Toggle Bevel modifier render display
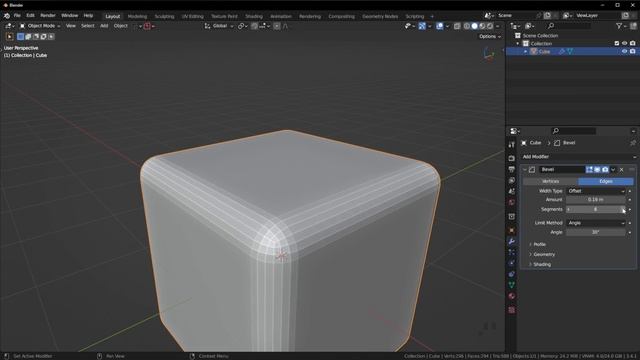 605,169
